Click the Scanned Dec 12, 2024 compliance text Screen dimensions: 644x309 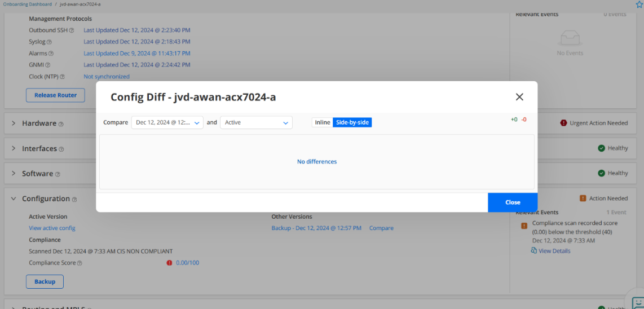pyautogui.click(x=100, y=251)
